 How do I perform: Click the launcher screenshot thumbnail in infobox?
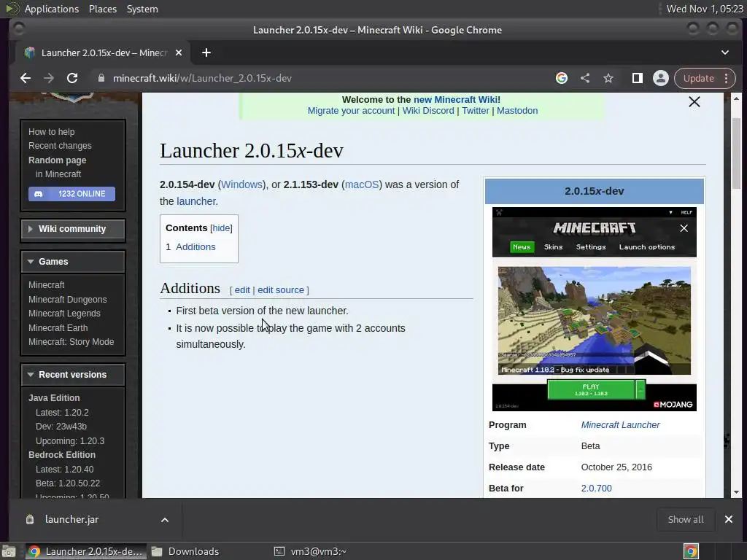(594, 309)
